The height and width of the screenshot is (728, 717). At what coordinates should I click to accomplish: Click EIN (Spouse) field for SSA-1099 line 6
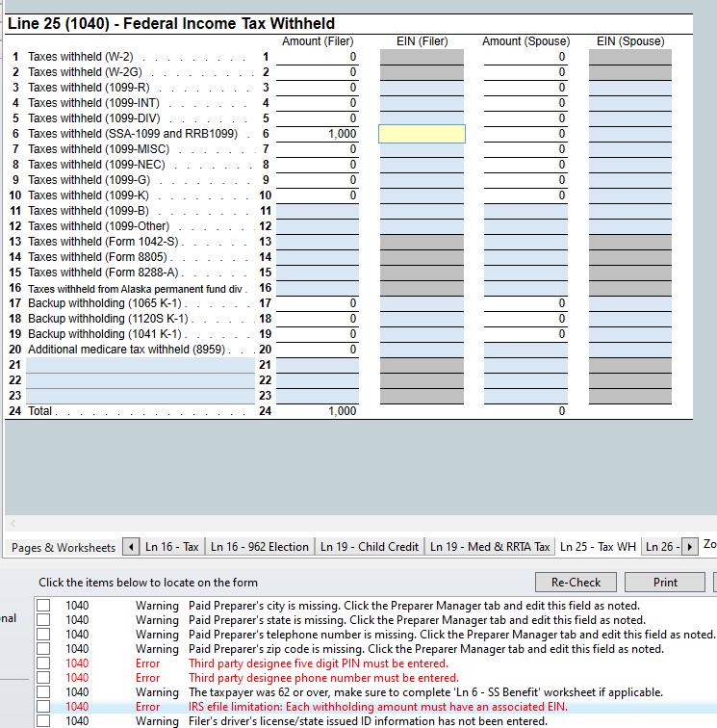[630, 134]
